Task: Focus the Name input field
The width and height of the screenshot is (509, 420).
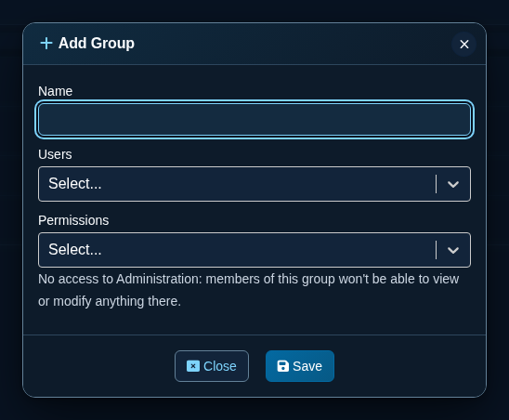Action: 254,119
